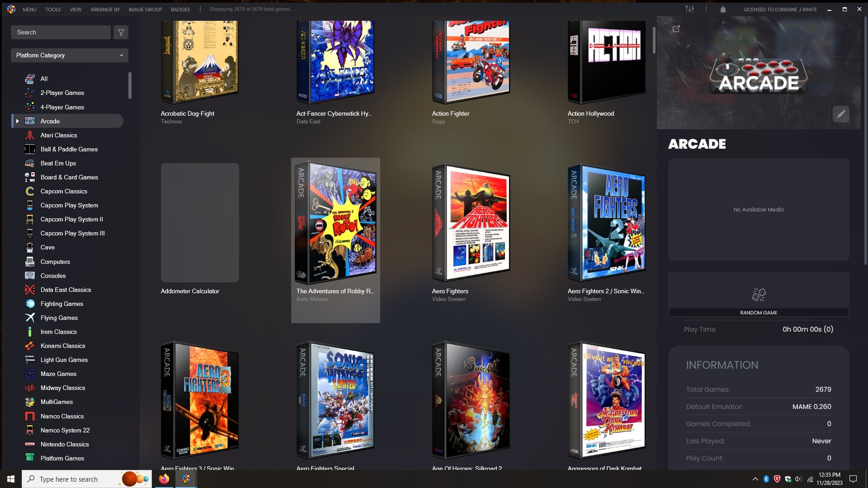The height and width of the screenshot is (488, 868).
Task: Select Aero Fighters 2 box art
Action: [607, 223]
